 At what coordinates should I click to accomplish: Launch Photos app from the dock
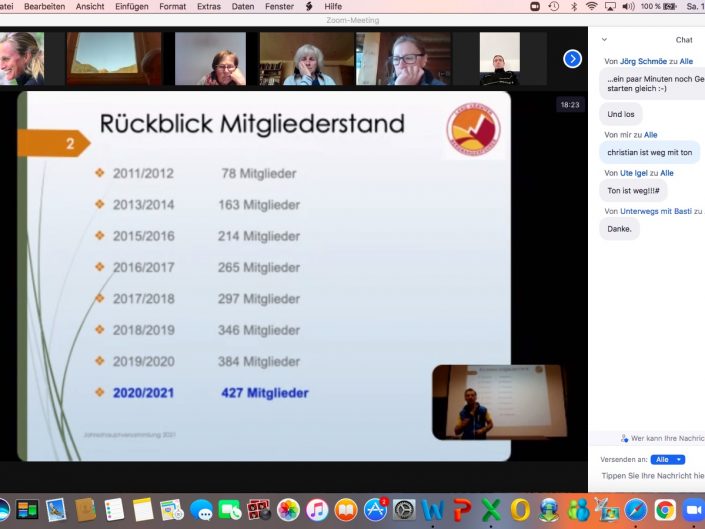(289, 510)
